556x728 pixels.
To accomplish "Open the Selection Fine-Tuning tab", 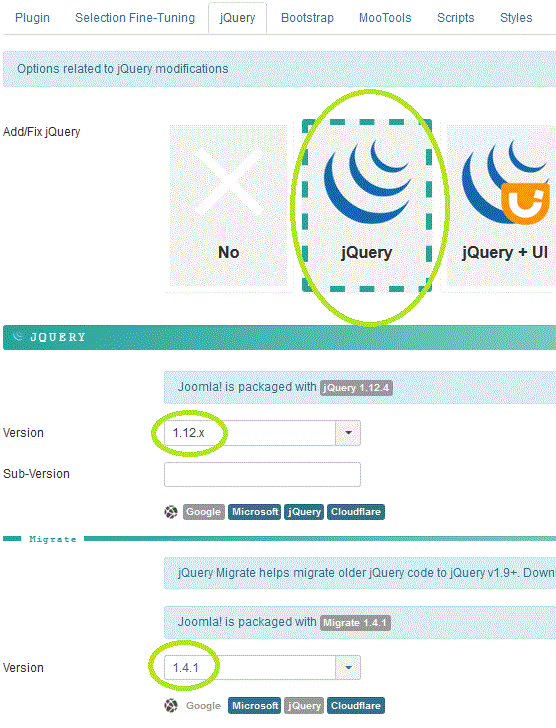I will [x=135, y=18].
